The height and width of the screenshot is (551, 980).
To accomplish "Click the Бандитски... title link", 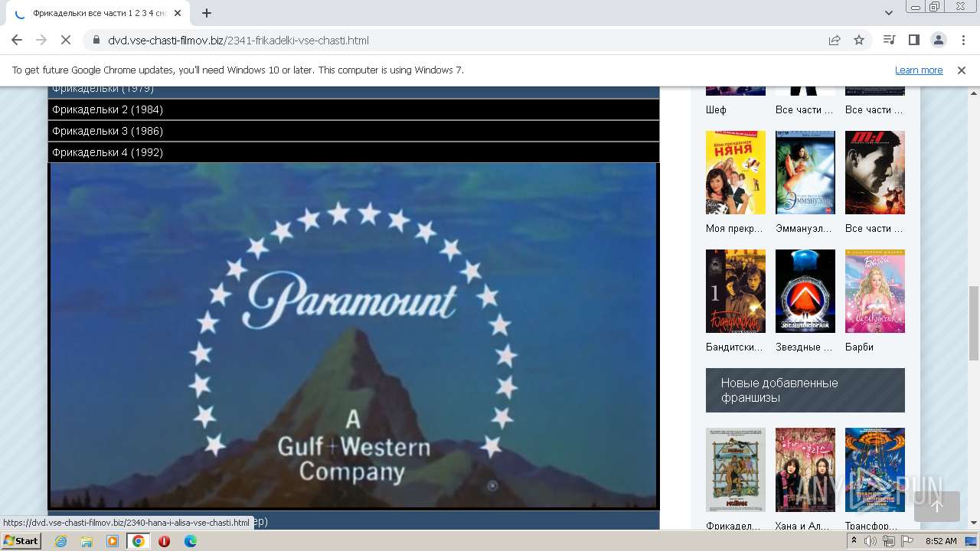I will (734, 347).
